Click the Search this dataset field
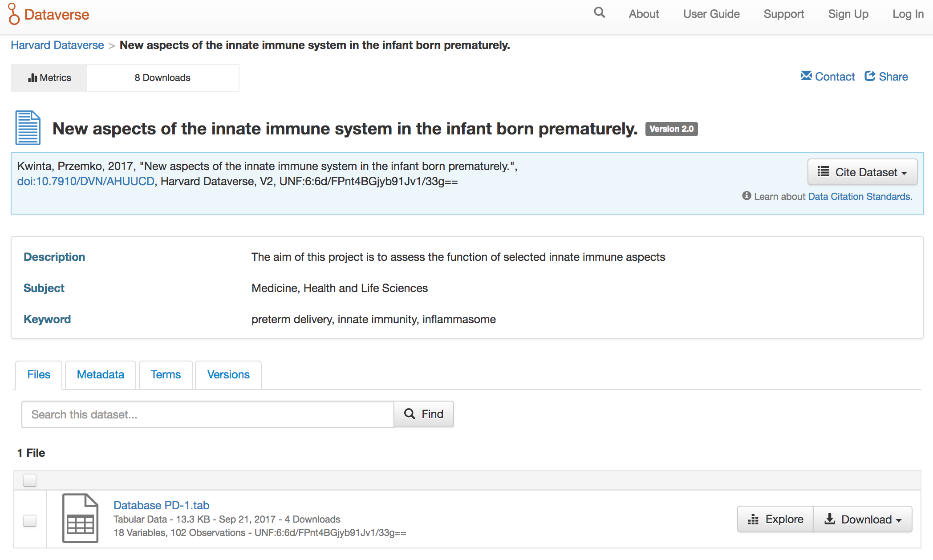This screenshot has width=933, height=560. [x=207, y=414]
